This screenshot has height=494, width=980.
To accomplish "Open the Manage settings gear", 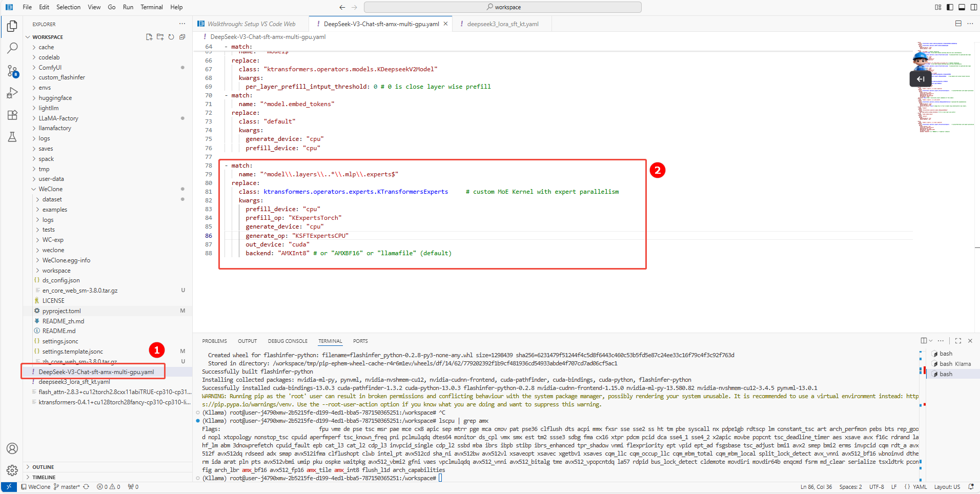I will tap(12, 470).
